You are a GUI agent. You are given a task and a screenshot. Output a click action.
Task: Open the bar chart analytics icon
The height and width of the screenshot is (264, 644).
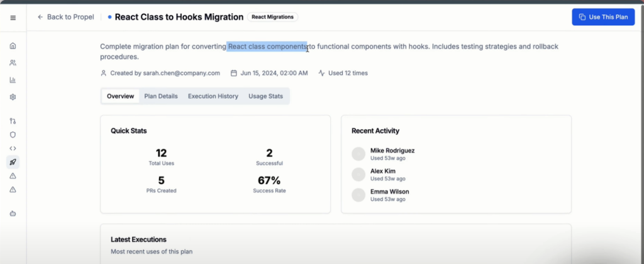[13, 80]
